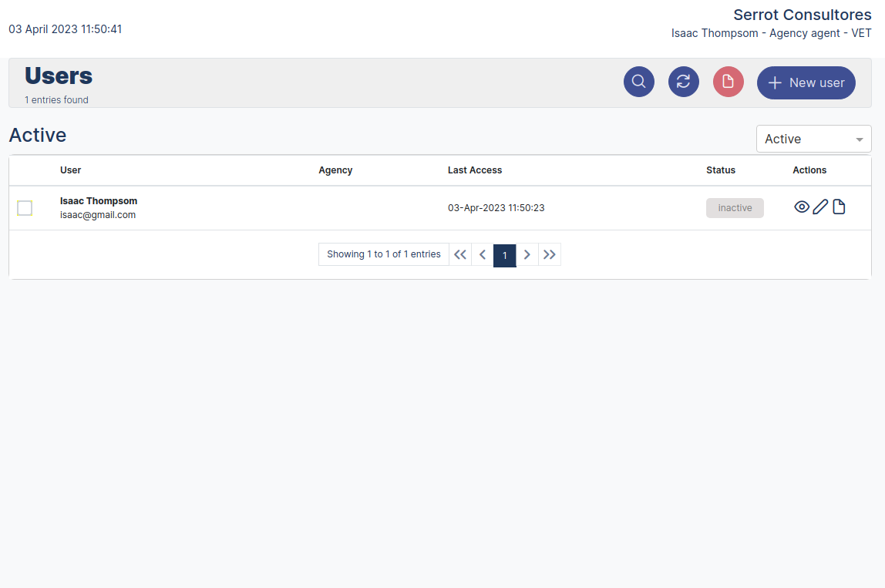885x588 pixels.
Task: Click the dropdown arrow in Active filter
Action: point(859,139)
